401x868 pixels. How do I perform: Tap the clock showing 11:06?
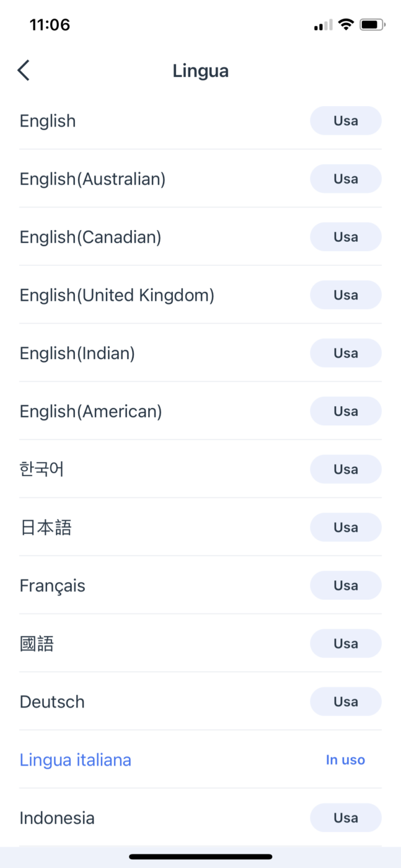[x=50, y=25]
